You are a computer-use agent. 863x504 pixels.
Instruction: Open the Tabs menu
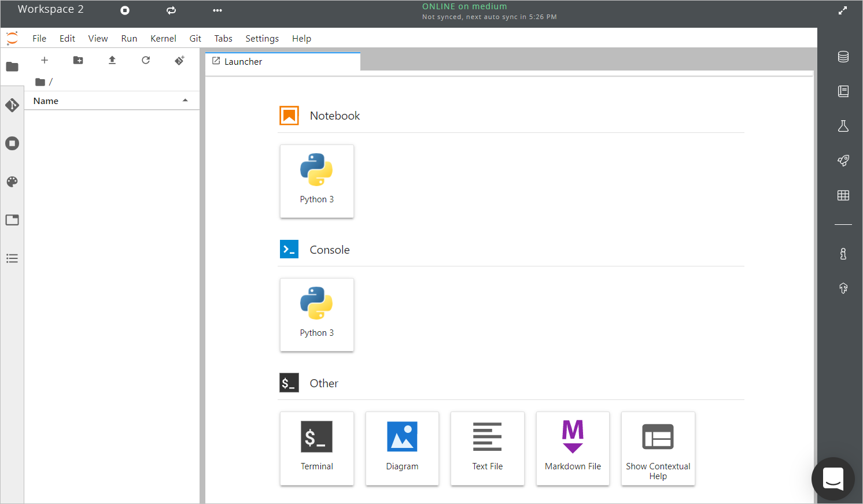pos(223,38)
